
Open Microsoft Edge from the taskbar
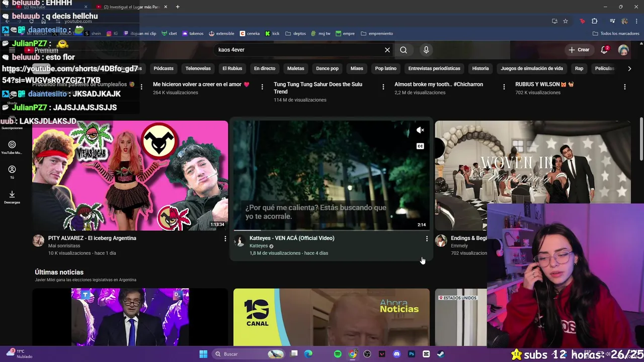click(x=308, y=354)
